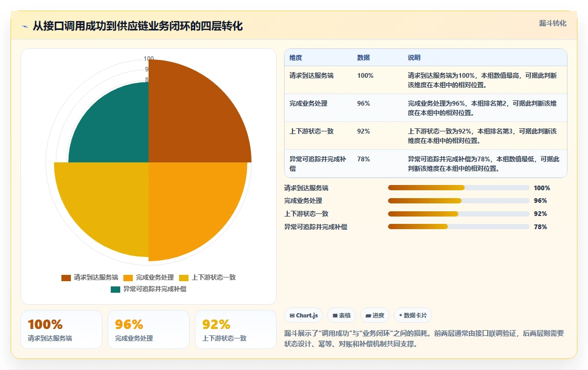The image size is (588, 370).
Task: Click description stating 本组数值最低
Action: [484, 163]
